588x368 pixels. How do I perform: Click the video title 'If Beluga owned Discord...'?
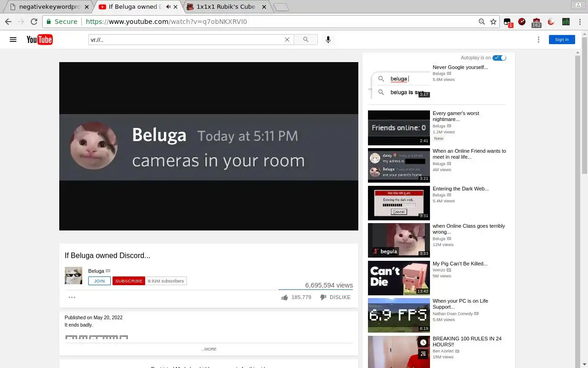tap(107, 255)
